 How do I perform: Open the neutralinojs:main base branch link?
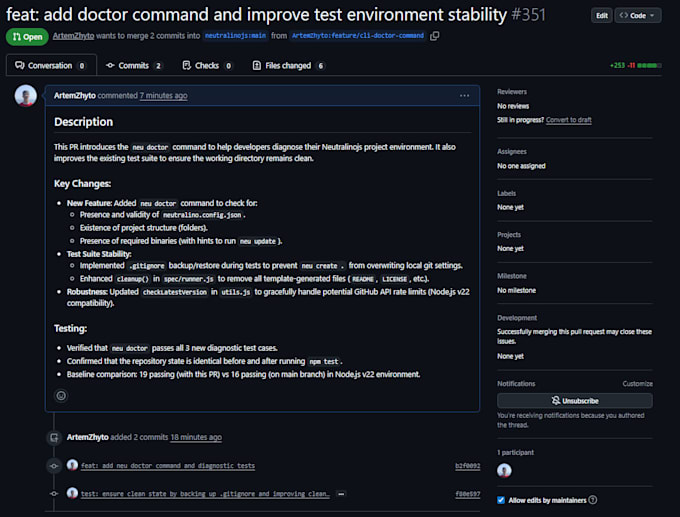(235, 36)
